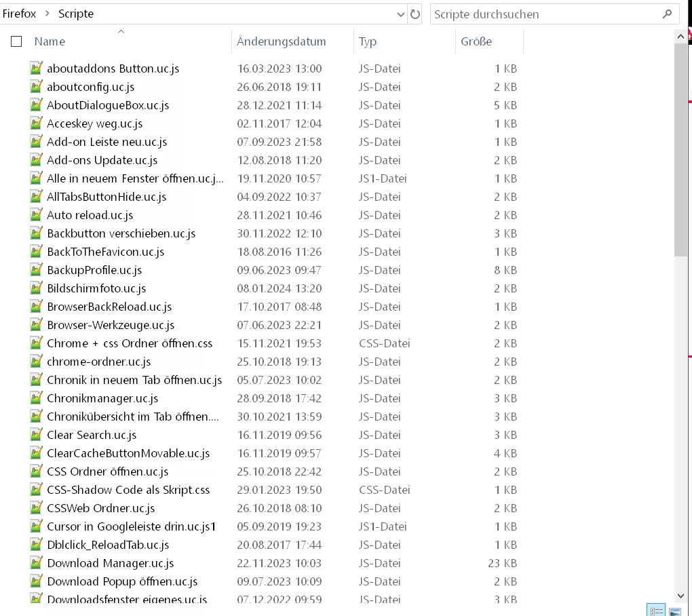Switch to details view icon at bottom right
This screenshot has width=692, height=616.
click(x=656, y=610)
